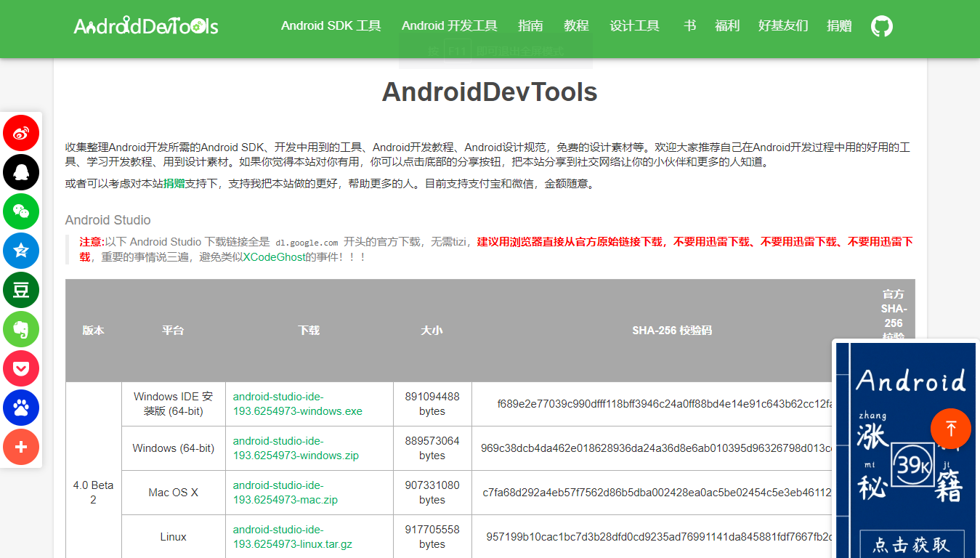Select the Linux platform cell

(174, 537)
